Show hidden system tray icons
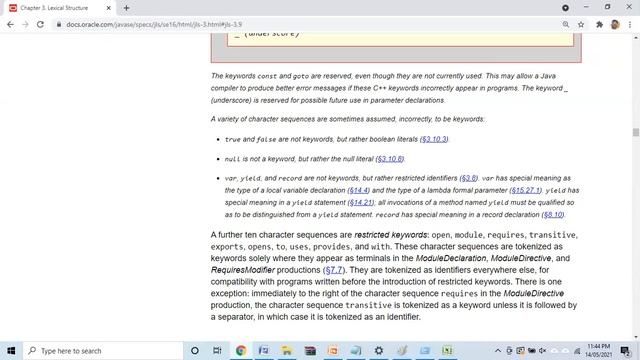The image size is (640, 360). coord(498,351)
